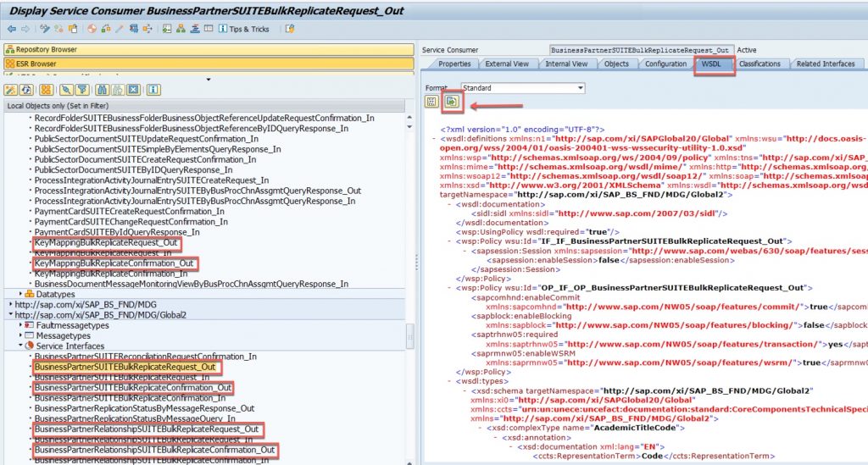Click the hierarchy display toolbar icon

click(181, 29)
